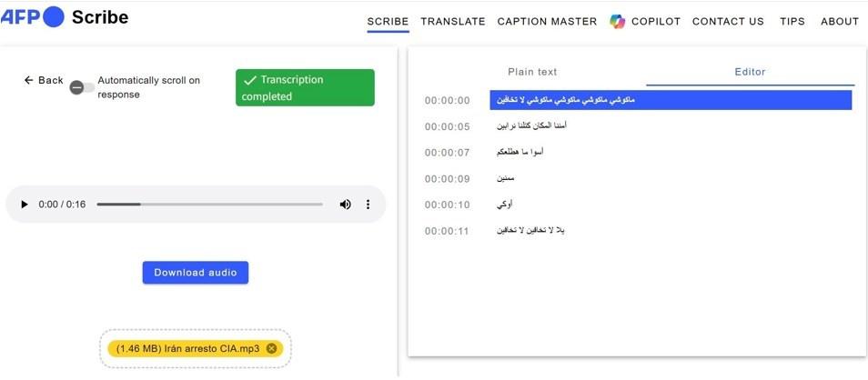Viewport: 868px width, 380px height.
Task: Open the About page
Action: pyautogui.click(x=839, y=21)
